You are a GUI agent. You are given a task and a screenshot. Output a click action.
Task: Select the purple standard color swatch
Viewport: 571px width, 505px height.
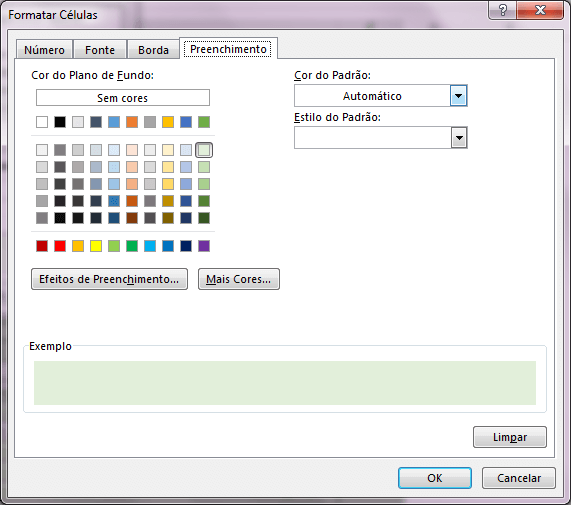[x=204, y=246]
